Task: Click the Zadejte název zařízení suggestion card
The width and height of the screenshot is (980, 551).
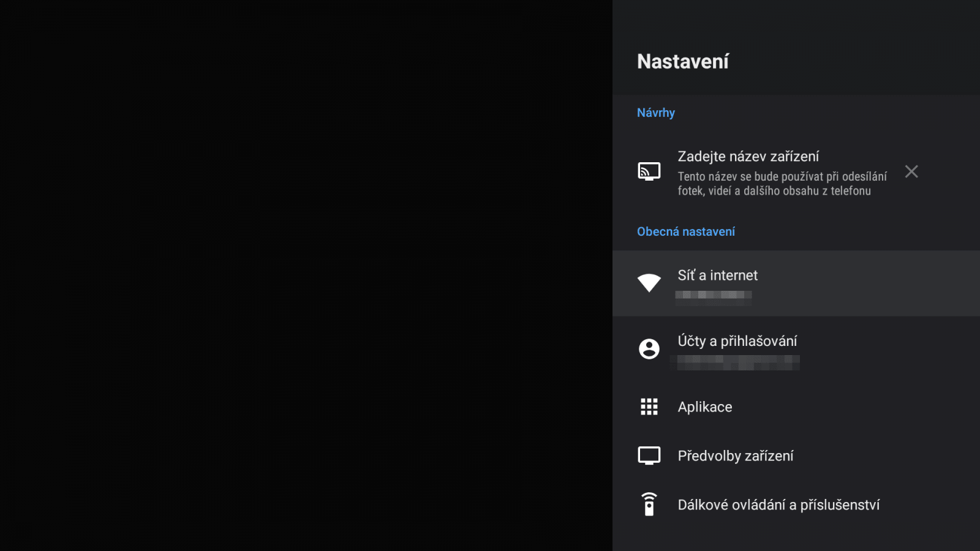Action: pos(766,173)
